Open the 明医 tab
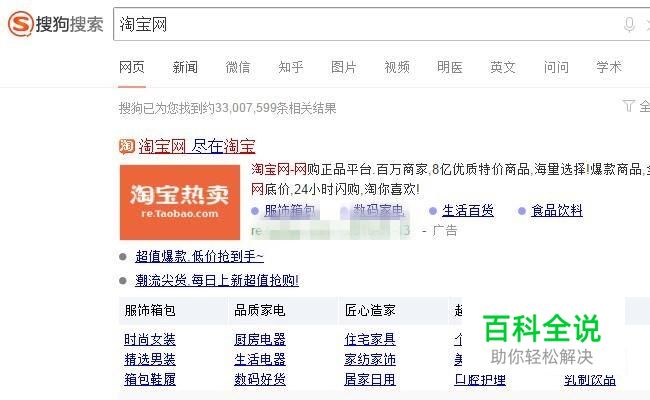This screenshot has height=400, width=650. [450, 67]
